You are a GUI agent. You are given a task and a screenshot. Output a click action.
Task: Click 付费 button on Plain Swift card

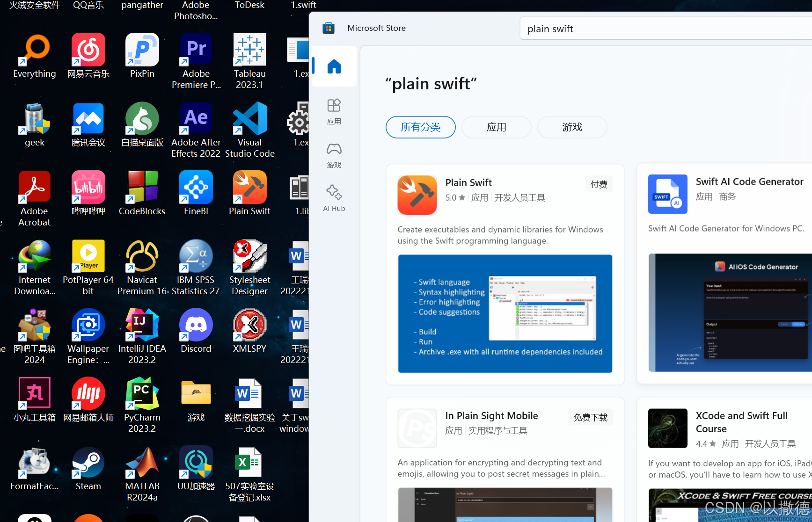[x=599, y=184]
